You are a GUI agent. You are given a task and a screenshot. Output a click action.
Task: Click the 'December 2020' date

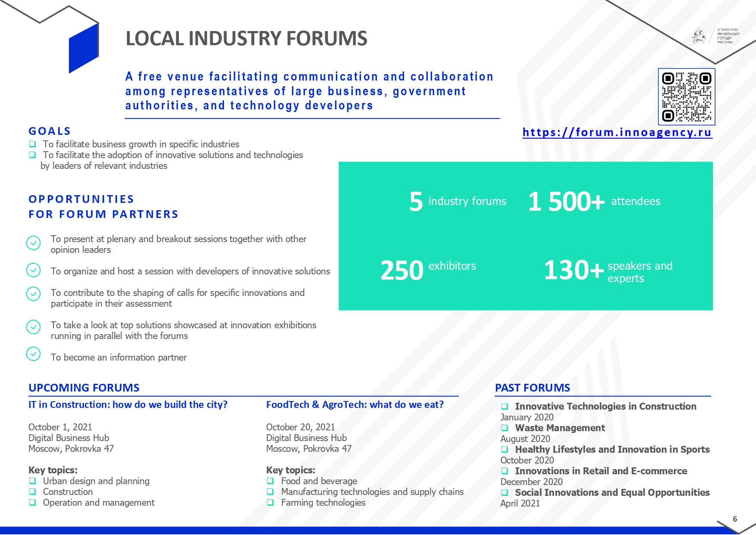532,482
